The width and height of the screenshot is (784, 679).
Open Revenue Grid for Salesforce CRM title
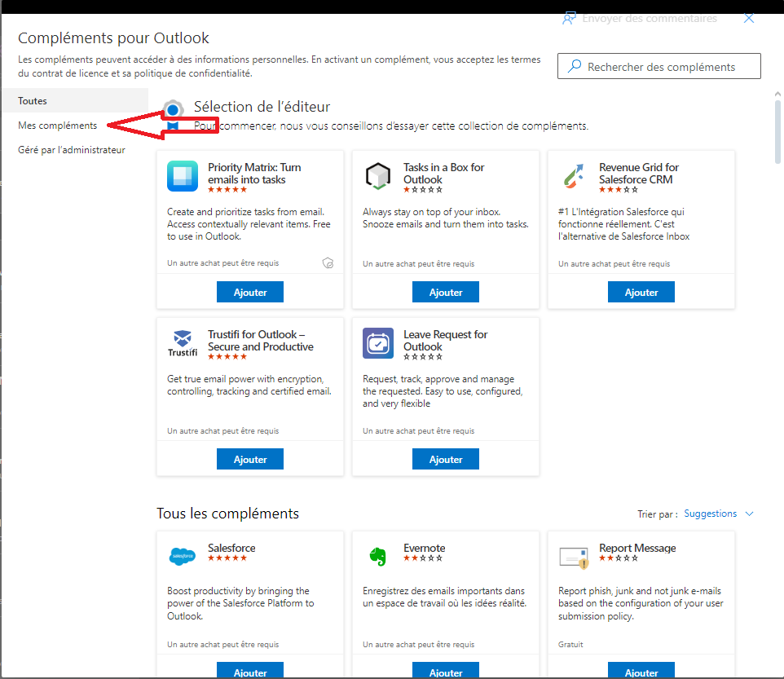(x=638, y=173)
